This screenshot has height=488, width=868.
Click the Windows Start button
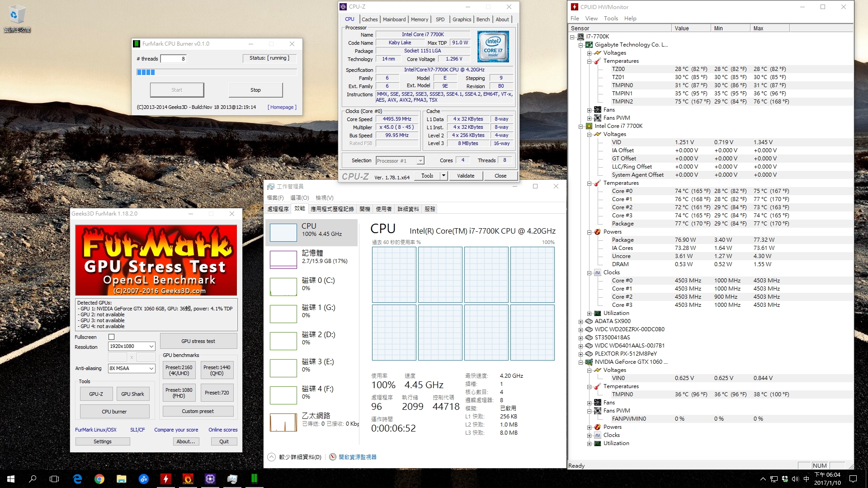(x=11, y=479)
